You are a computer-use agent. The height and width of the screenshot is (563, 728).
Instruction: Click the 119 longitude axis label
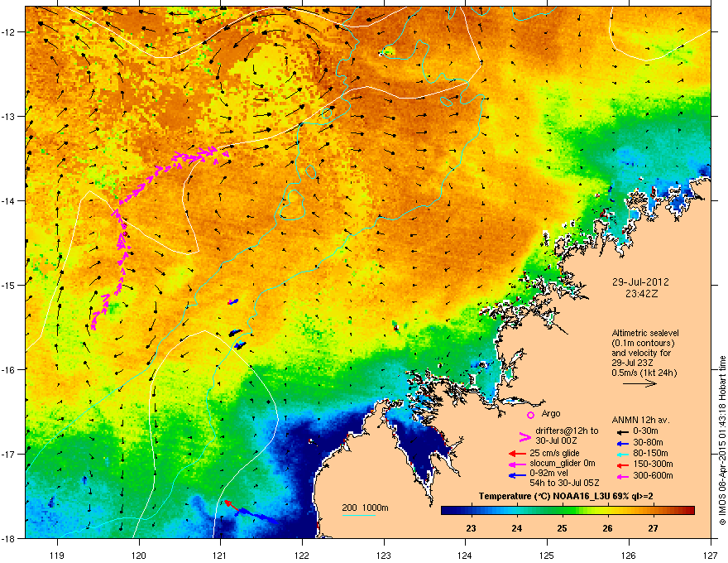coord(57,555)
